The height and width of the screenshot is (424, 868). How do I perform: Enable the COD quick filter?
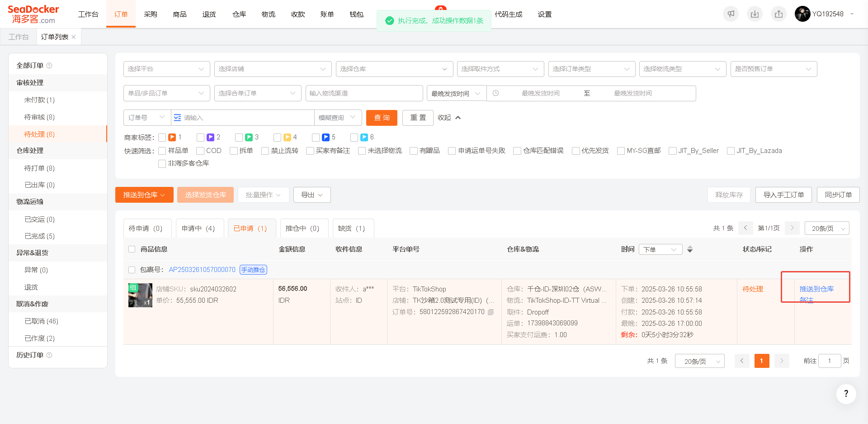click(x=200, y=151)
